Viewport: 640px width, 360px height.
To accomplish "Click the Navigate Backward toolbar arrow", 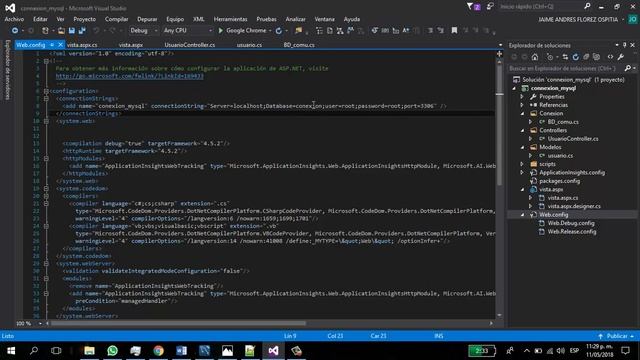I will point(15,31).
